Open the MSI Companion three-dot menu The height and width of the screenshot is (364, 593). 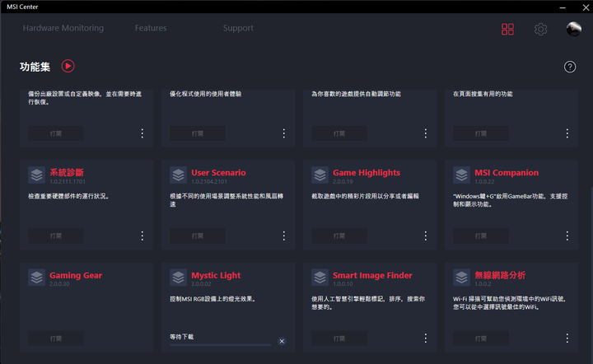coord(567,236)
